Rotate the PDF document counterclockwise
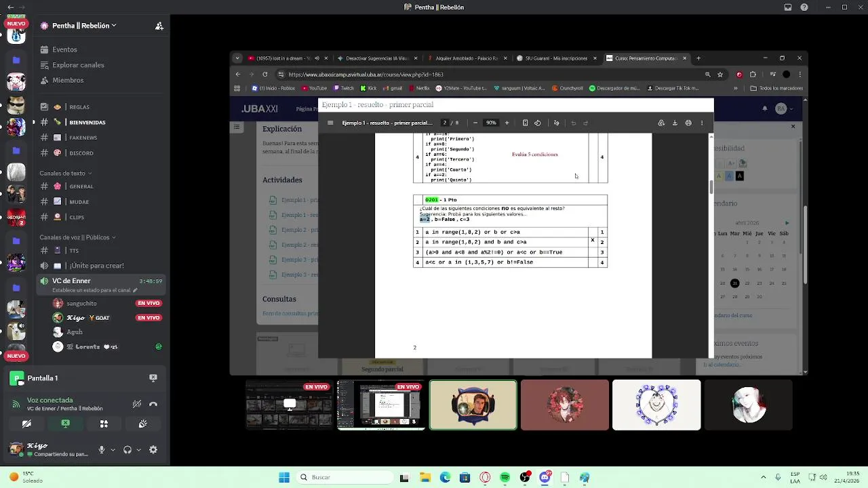Screen dimensions: 868x488 point(538,123)
